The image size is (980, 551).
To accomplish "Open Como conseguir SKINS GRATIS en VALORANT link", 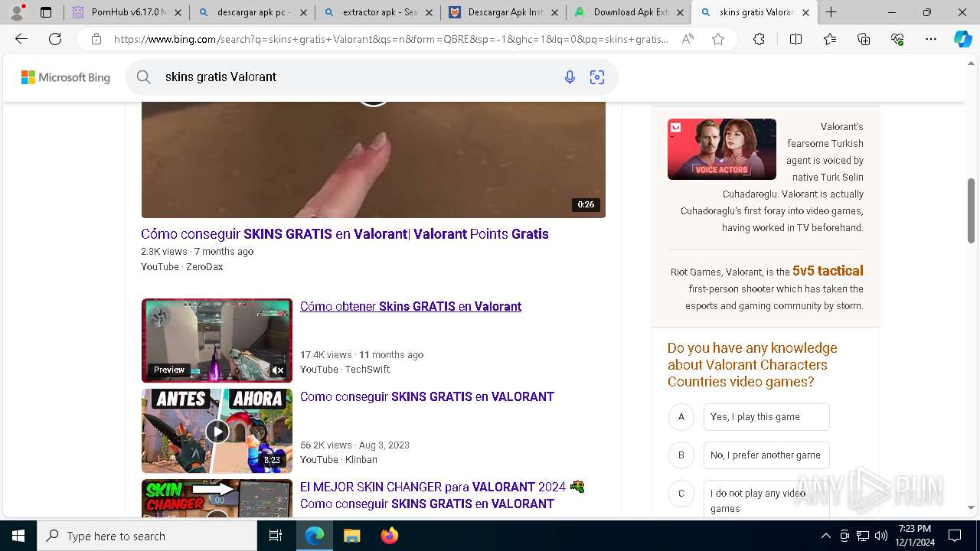I will [x=427, y=396].
